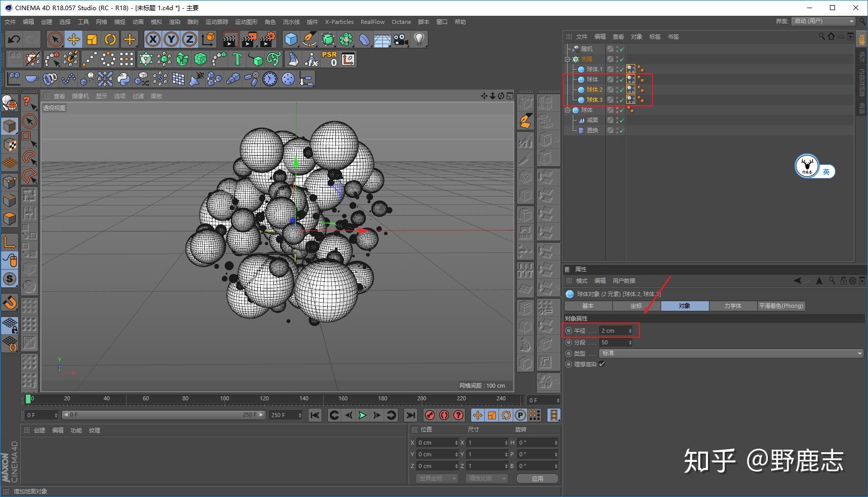Viewport: 868px width, 497px height.
Task: Click the 半径 value stepper arrows
Action: coord(630,331)
